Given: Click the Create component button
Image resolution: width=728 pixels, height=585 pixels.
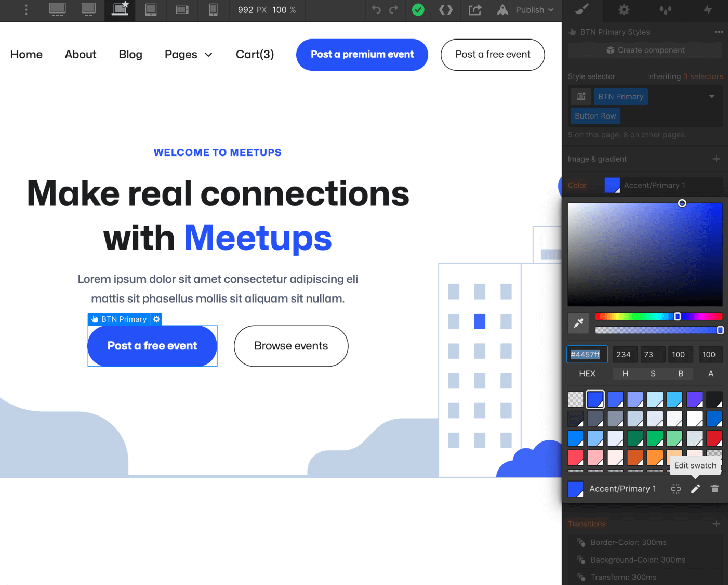Looking at the screenshot, I should (645, 50).
